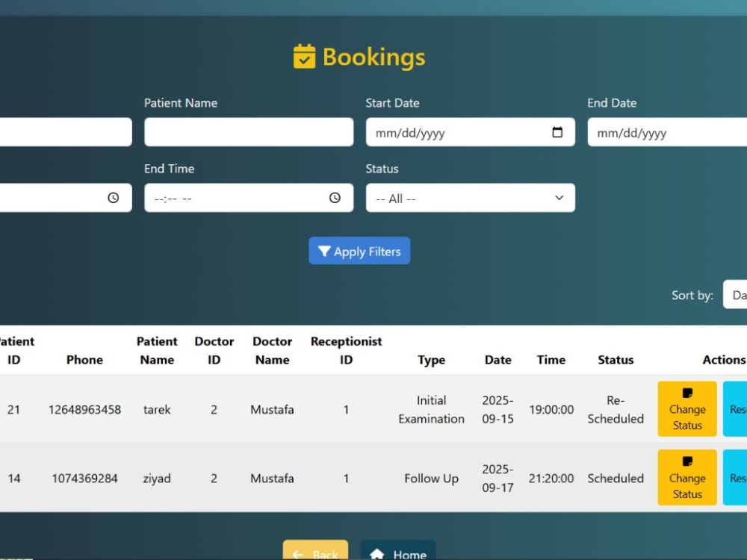Image resolution: width=747 pixels, height=560 pixels.
Task: Click the Doctor ID column header
Action: [214, 350]
